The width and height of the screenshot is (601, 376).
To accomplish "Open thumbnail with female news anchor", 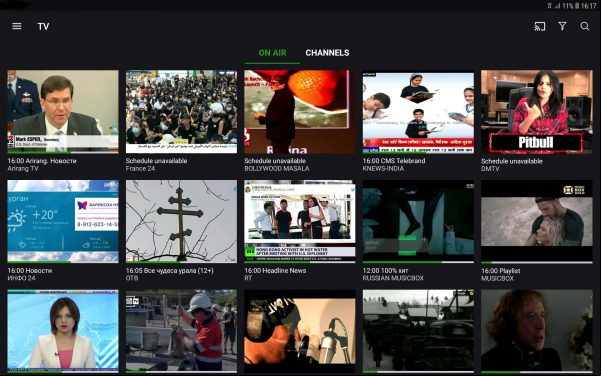I will [x=63, y=331].
